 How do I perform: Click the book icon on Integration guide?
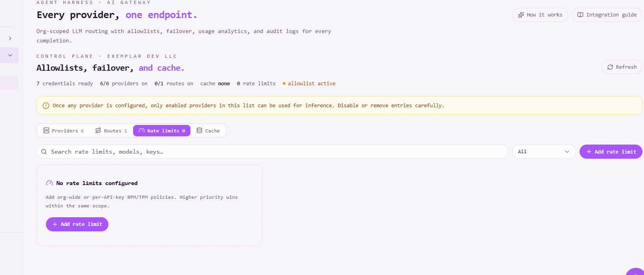click(580, 15)
